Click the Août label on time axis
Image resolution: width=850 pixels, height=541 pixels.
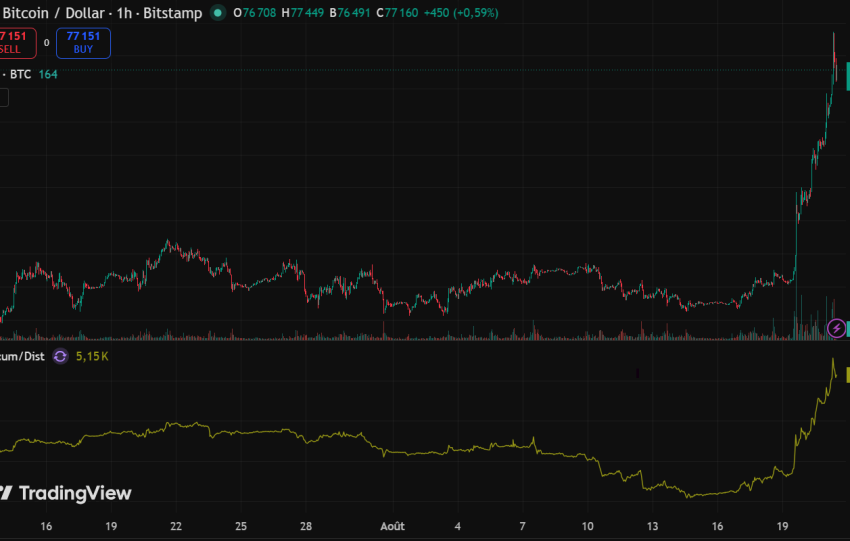pos(392,526)
